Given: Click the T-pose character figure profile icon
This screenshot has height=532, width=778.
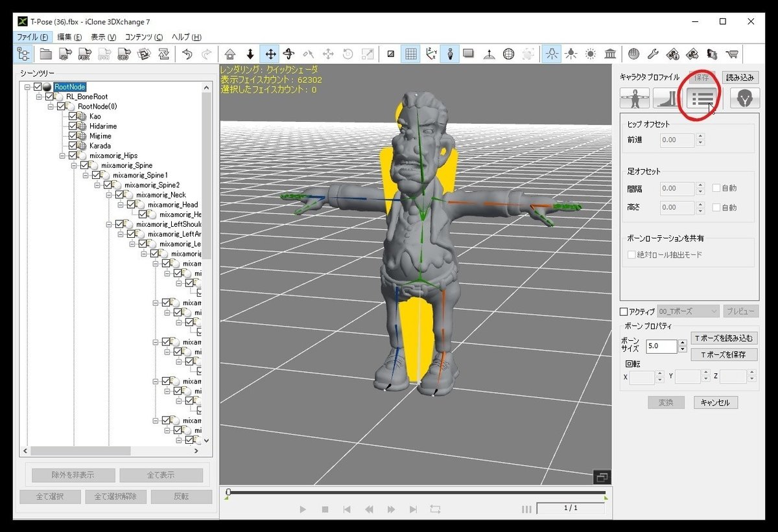Looking at the screenshot, I should click(x=635, y=98).
